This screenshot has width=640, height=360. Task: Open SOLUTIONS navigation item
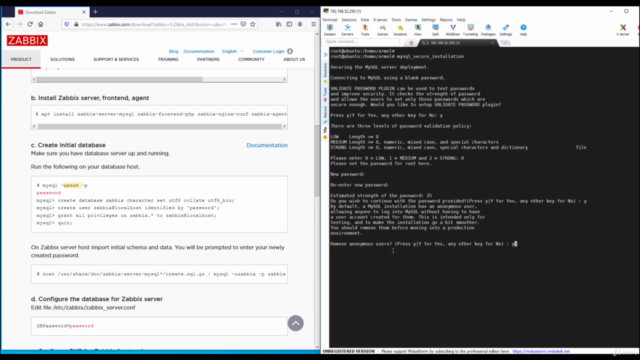[x=62, y=59]
